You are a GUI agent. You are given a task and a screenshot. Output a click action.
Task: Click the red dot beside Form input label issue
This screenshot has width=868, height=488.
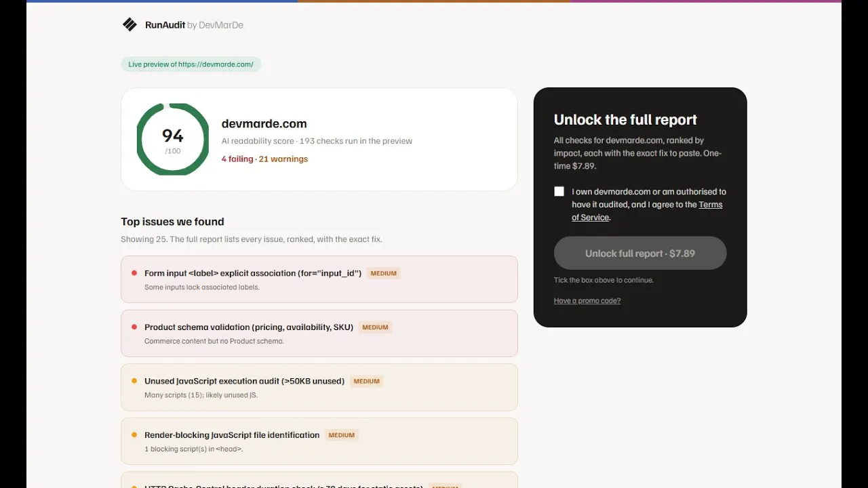click(x=134, y=273)
